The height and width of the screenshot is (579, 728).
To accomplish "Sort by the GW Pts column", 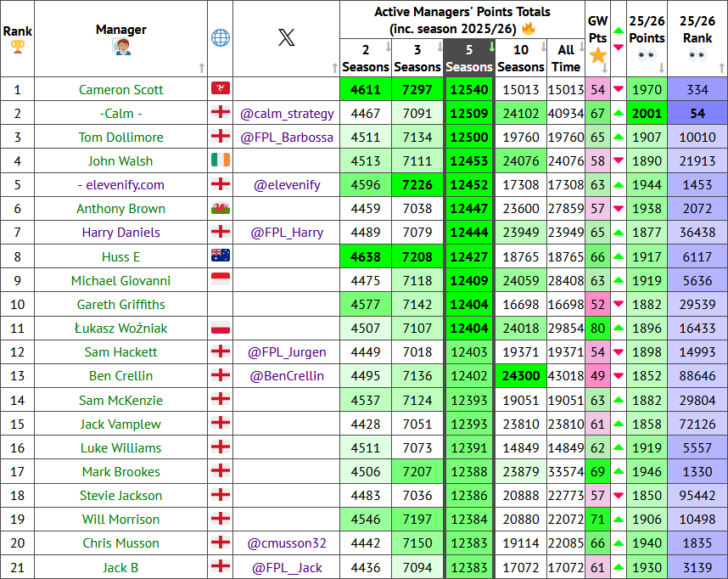I will point(597,38).
